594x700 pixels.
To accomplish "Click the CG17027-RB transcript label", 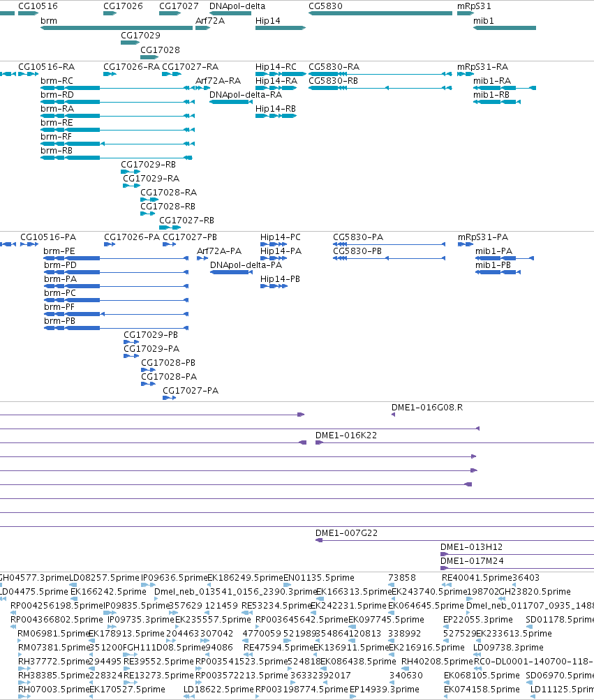I will click(x=186, y=221).
